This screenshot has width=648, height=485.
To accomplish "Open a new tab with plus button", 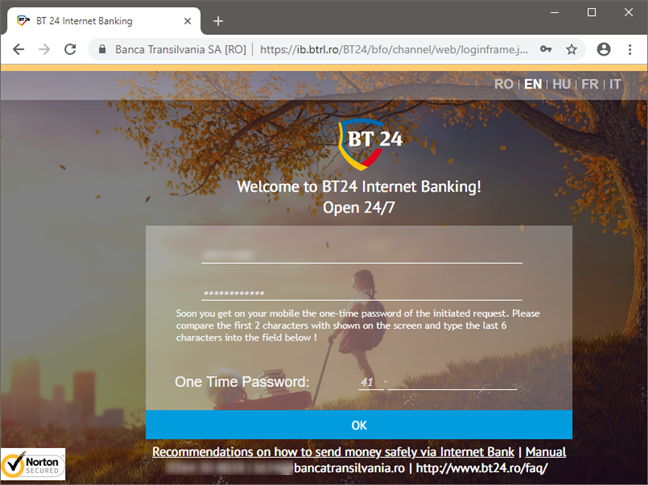I will (218, 21).
